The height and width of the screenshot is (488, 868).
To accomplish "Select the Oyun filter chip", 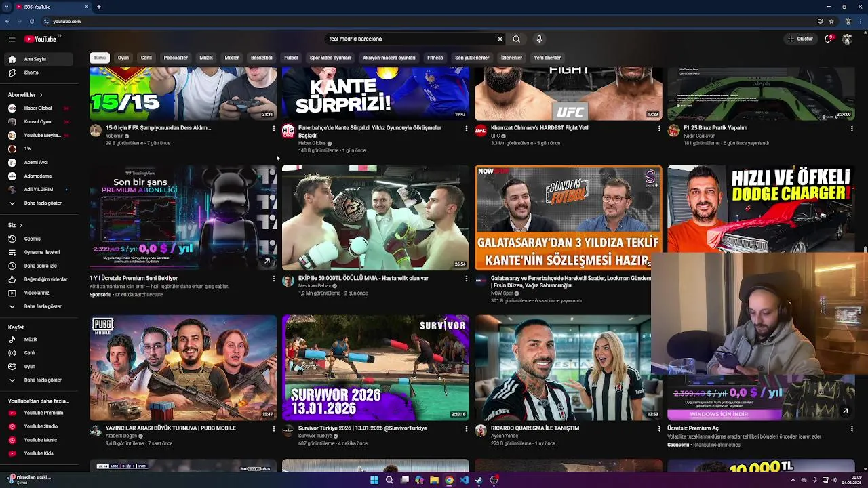I will [123, 58].
